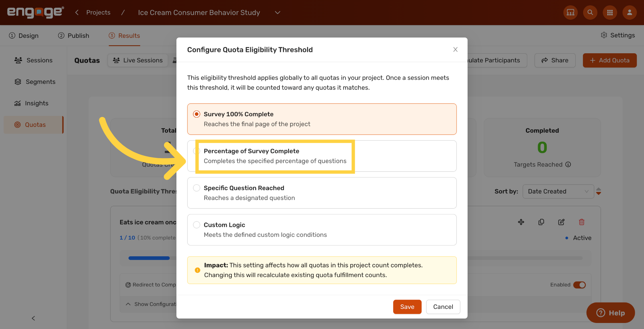Screen dimensions: 644x329
Task: Open the Date Created sort dropdown
Action: pos(558,191)
